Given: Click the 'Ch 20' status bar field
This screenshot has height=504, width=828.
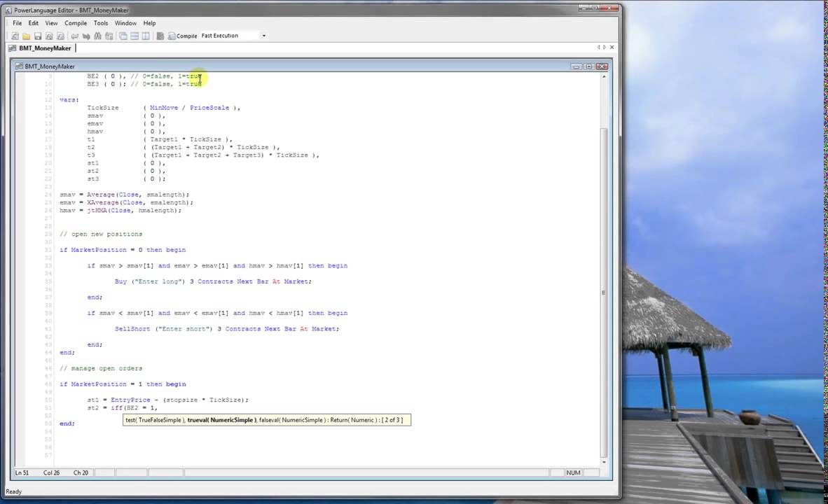Looking at the screenshot, I should point(81,473).
